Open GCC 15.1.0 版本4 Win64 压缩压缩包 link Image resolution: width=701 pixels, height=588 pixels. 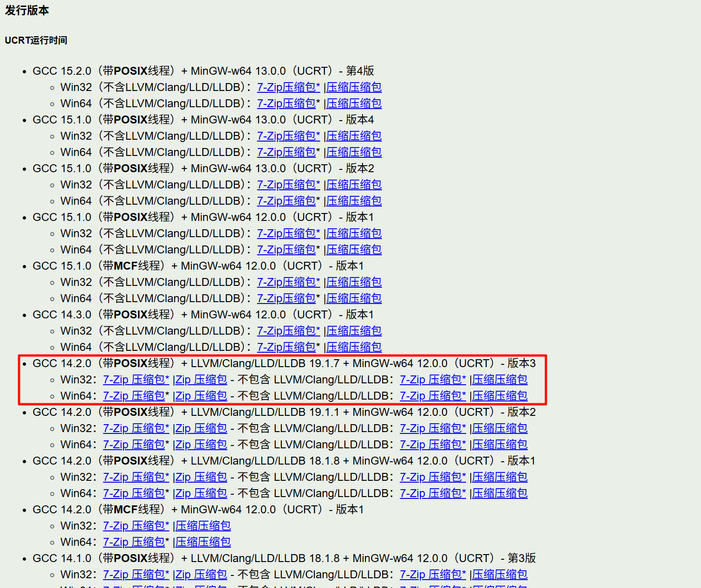coord(354,152)
